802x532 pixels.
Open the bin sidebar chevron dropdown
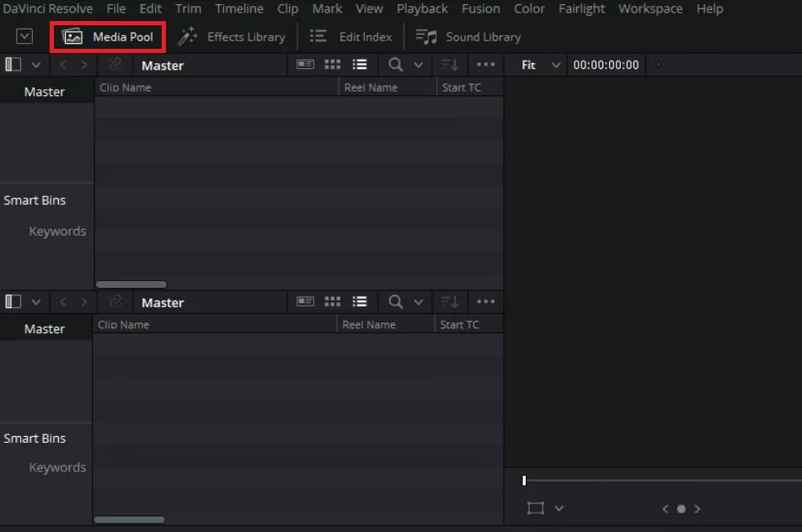coord(36,64)
